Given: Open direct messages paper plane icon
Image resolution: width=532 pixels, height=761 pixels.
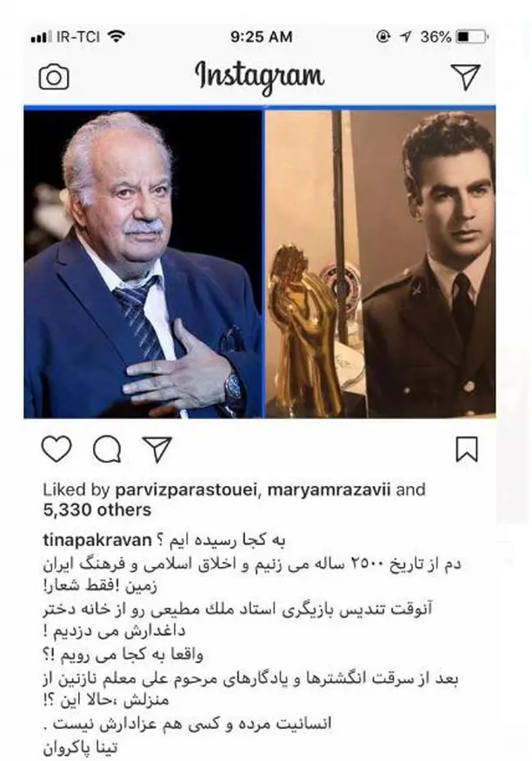Looking at the screenshot, I should pyautogui.click(x=465, y=77).
